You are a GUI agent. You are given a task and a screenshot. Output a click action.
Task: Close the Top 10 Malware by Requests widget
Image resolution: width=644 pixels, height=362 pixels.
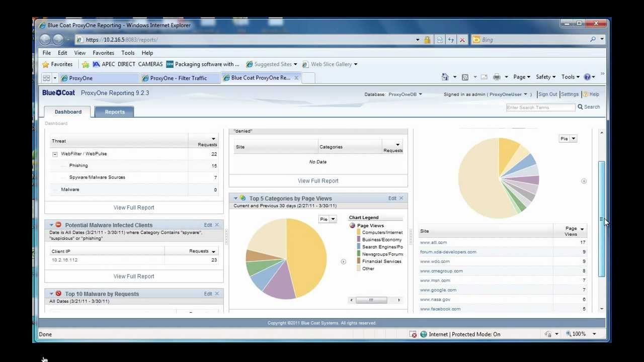(217, 294)
